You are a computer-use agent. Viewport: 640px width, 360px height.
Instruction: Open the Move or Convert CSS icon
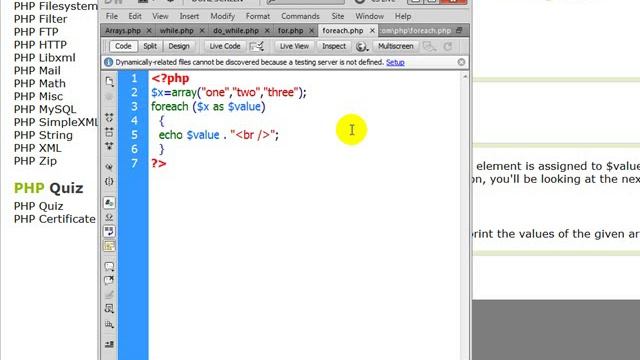(x=109, y=324)
